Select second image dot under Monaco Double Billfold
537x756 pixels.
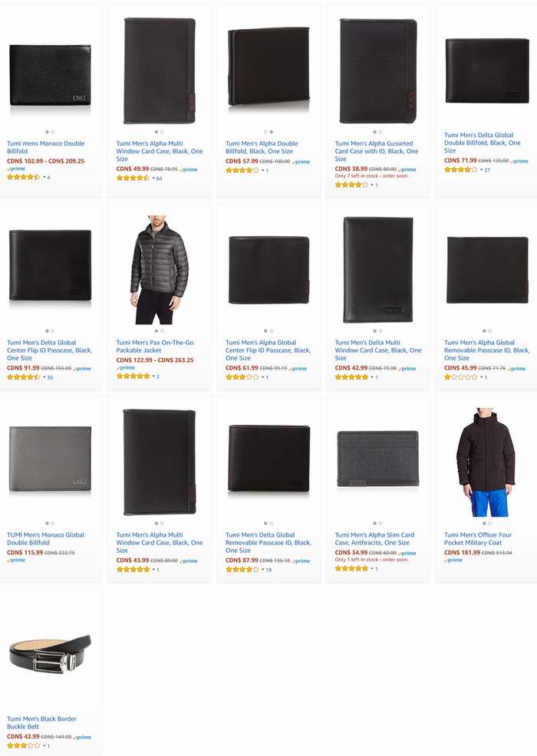pos(53,132)
